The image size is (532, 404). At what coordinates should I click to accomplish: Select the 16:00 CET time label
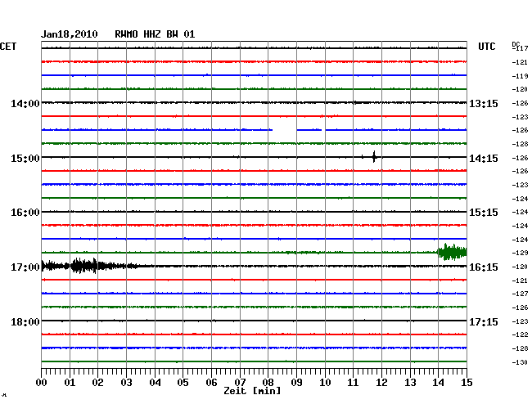click(25, 213)
